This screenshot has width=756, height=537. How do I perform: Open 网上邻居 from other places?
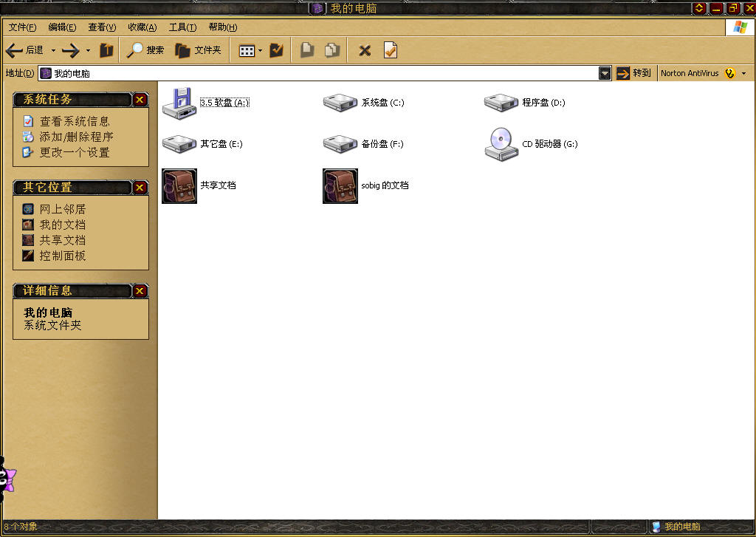point(63,209)
